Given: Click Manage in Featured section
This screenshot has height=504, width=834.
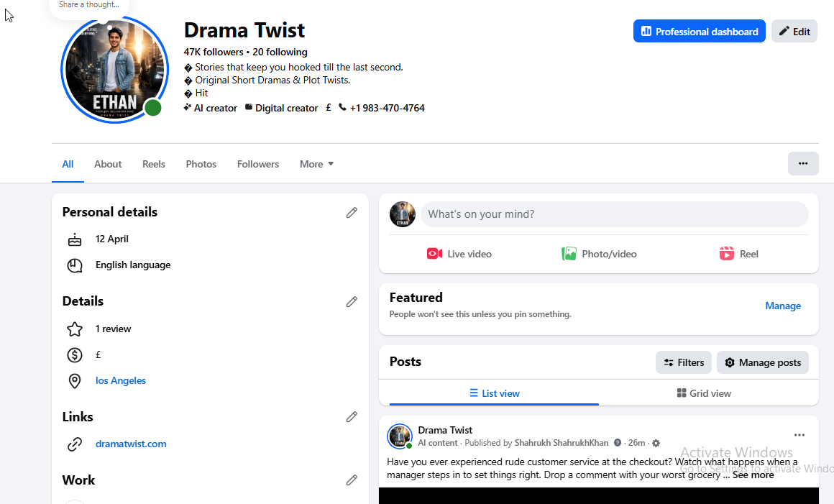Looking at the screenshot, I should coord(783,306).
